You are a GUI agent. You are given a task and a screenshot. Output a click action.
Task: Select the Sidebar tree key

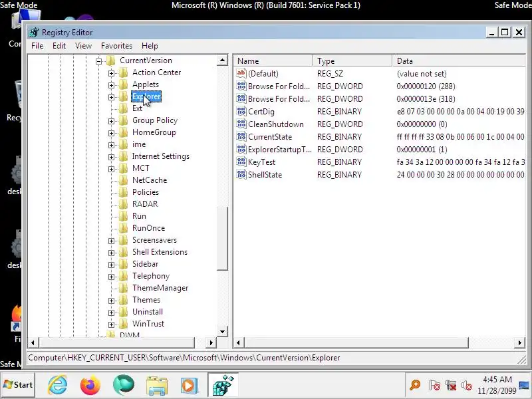click(145, 264)
